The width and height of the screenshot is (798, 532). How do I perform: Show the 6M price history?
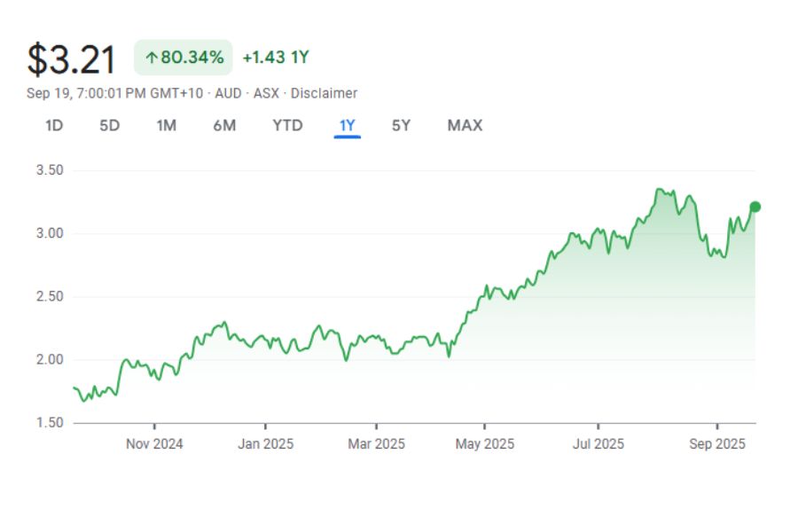tap(224, 126)
